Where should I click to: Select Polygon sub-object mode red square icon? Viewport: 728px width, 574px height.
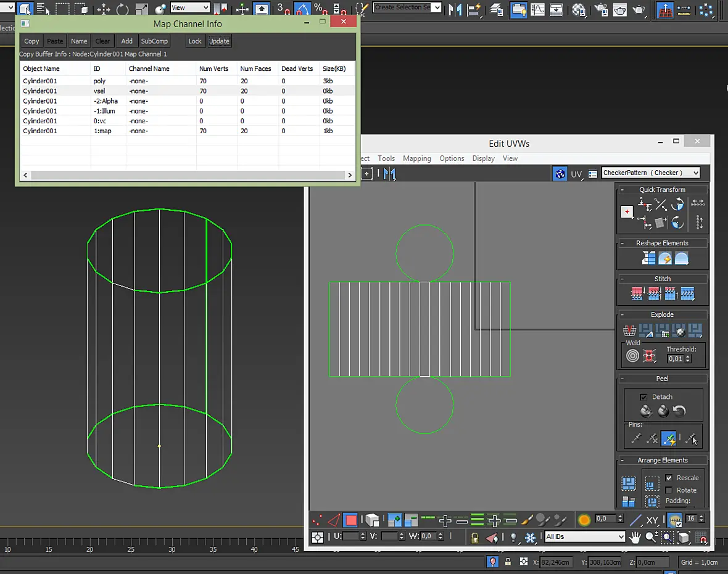pyautogui.click(x=351, y=520)
